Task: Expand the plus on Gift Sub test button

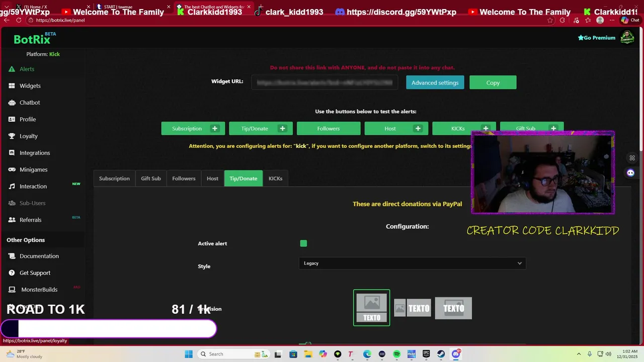Action: pos(553,128)
